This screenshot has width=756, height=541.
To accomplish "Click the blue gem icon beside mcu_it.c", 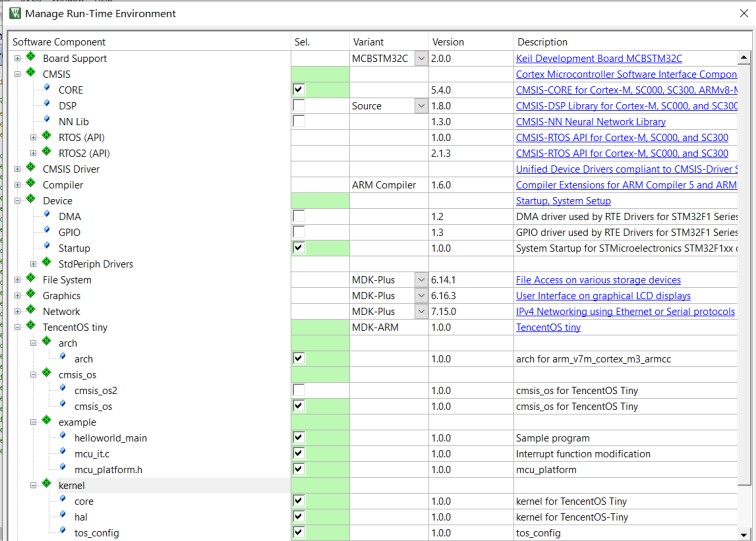I will tap(63, 452).
